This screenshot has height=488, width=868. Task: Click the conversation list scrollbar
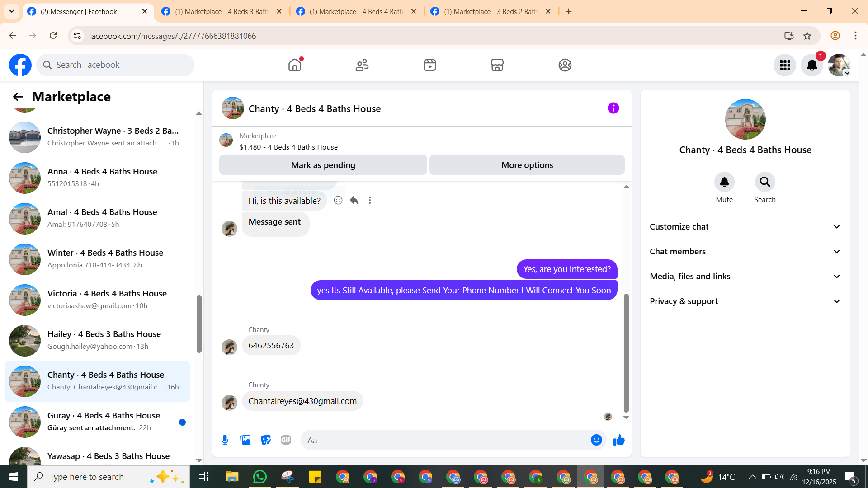199,324
